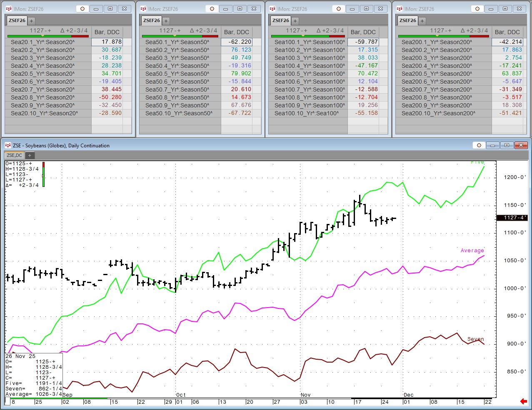
Task: Click the circle button in the Season50 monitor window
Action: 212,9
